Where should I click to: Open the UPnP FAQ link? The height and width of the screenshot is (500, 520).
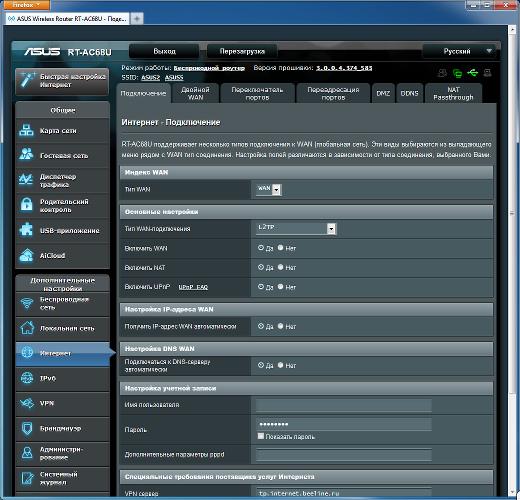[193, 287]
